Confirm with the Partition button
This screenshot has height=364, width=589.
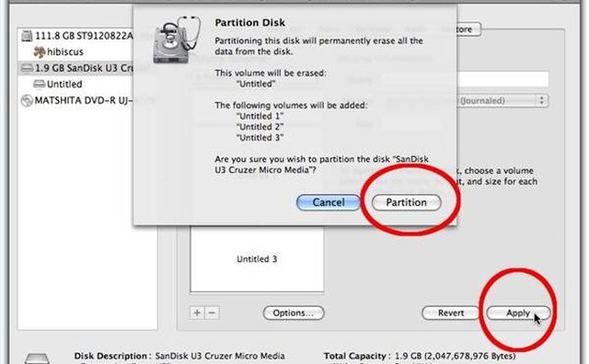(x=406, y=202)
